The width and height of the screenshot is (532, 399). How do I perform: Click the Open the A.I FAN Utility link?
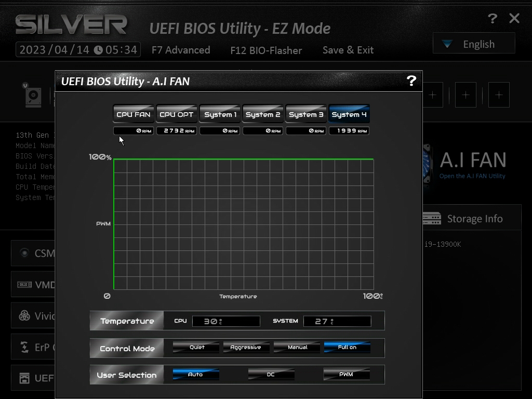472,176
